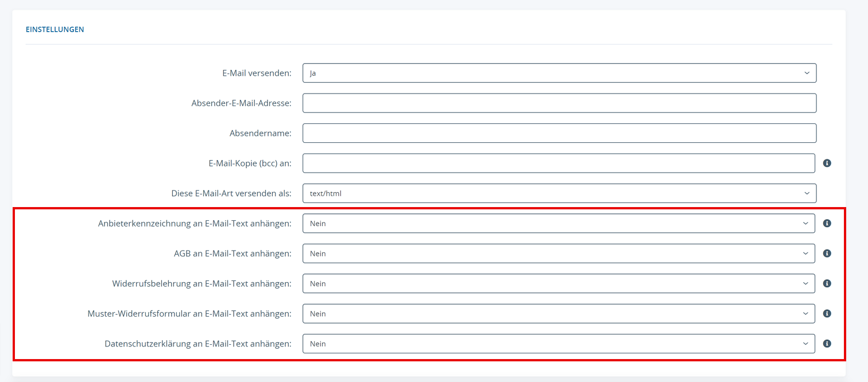Click the EINSTELLUNGEN section heading
Viewport: 868px width, 382px height.
55,29
